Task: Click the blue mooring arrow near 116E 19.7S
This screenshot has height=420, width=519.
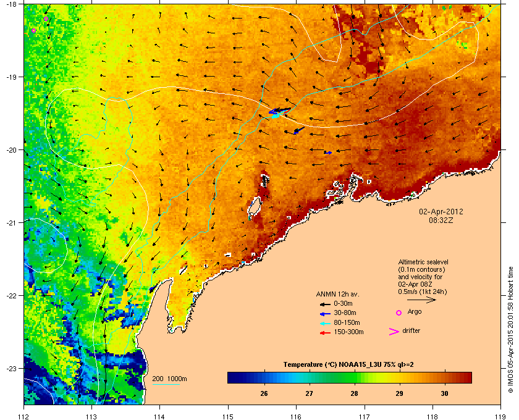Action: click(x=299, y=130)
